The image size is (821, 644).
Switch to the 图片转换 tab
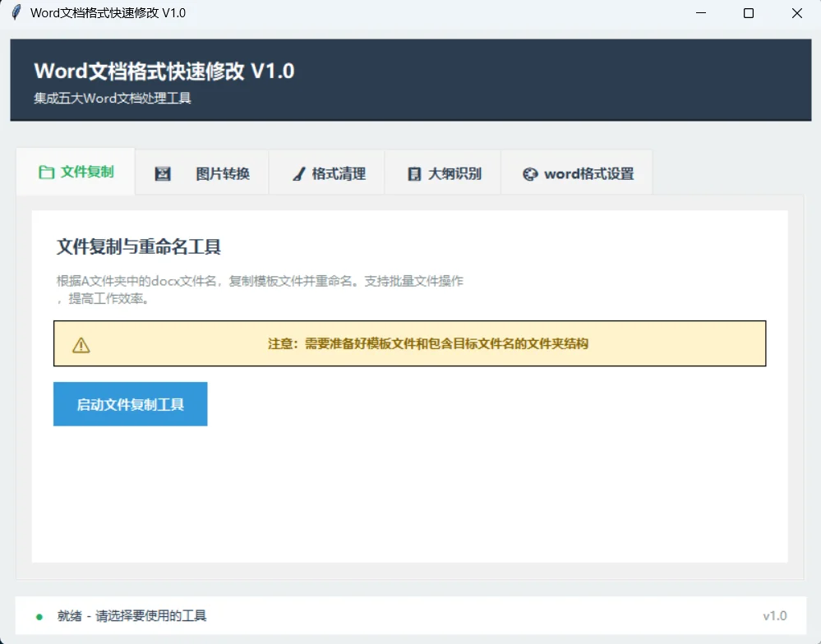(201, 172)
